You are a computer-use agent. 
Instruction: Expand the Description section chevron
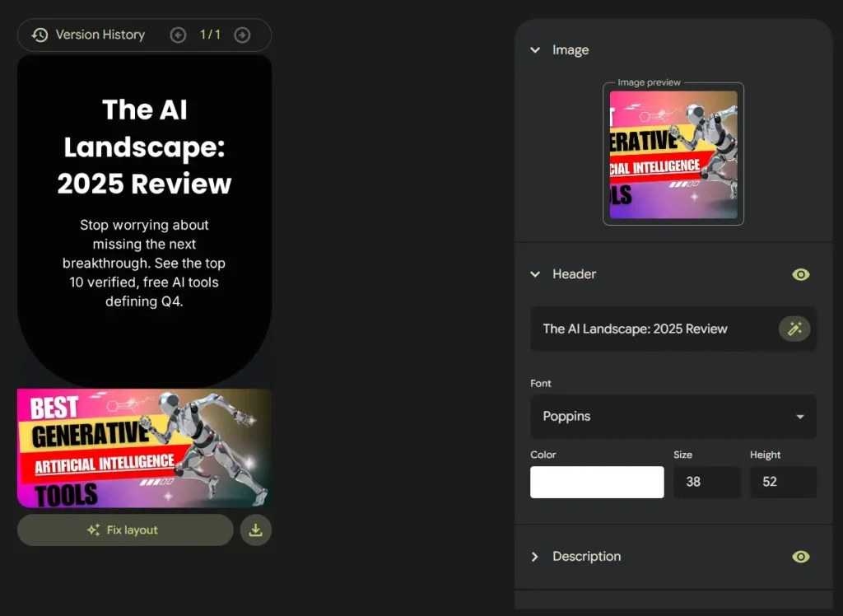(x=535, y=557)
